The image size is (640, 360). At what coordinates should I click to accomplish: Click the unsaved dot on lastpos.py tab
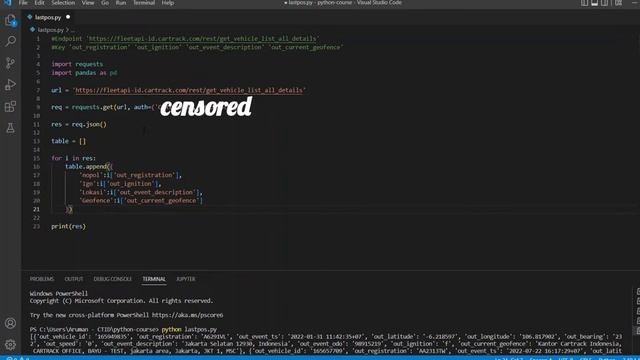coord(68,17)
